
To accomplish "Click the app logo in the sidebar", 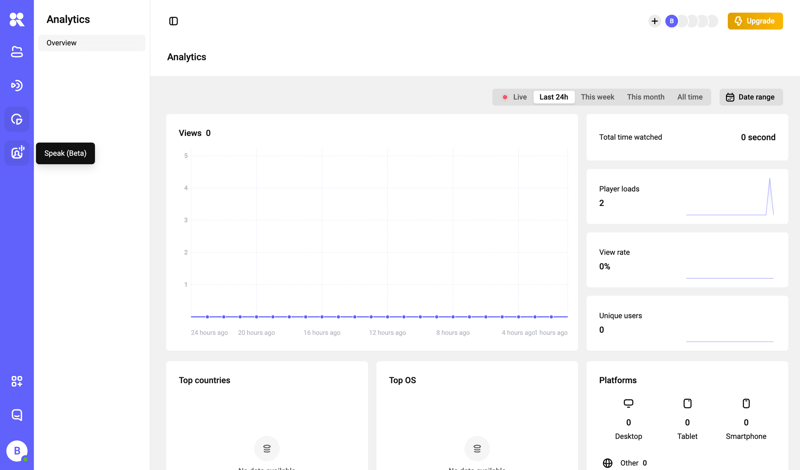I will coord(17,19).
